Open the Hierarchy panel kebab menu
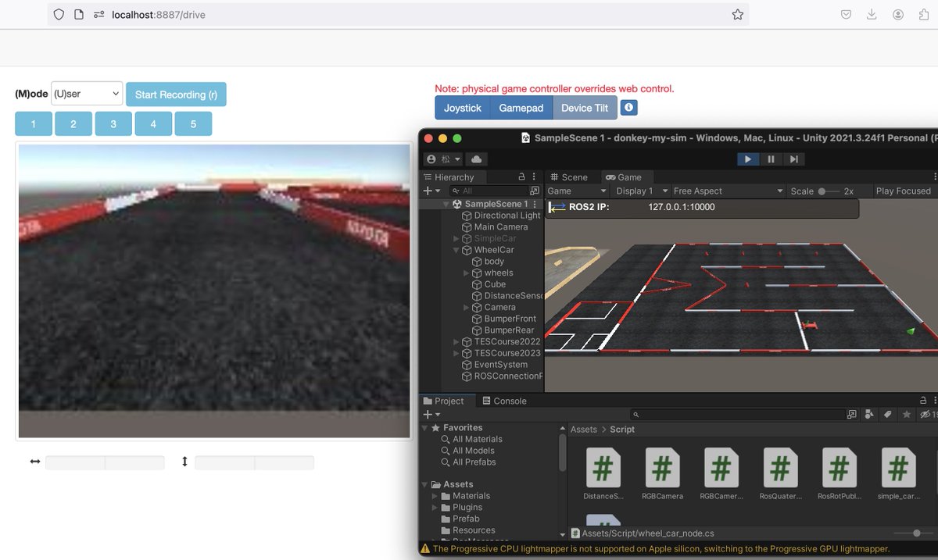The image size is (938, 560). coord(535,177)
